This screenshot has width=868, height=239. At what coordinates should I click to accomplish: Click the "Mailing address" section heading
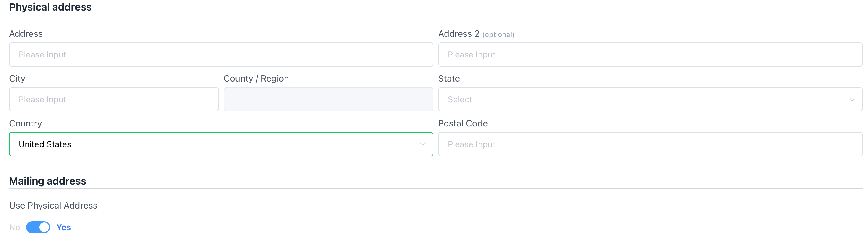pos(48,181)
